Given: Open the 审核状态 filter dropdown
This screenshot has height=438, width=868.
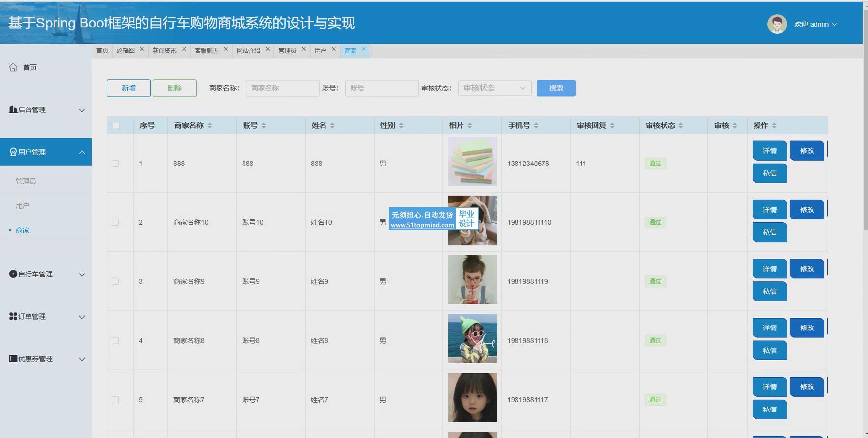Looking at the screenshot, I should coord(494,88).
